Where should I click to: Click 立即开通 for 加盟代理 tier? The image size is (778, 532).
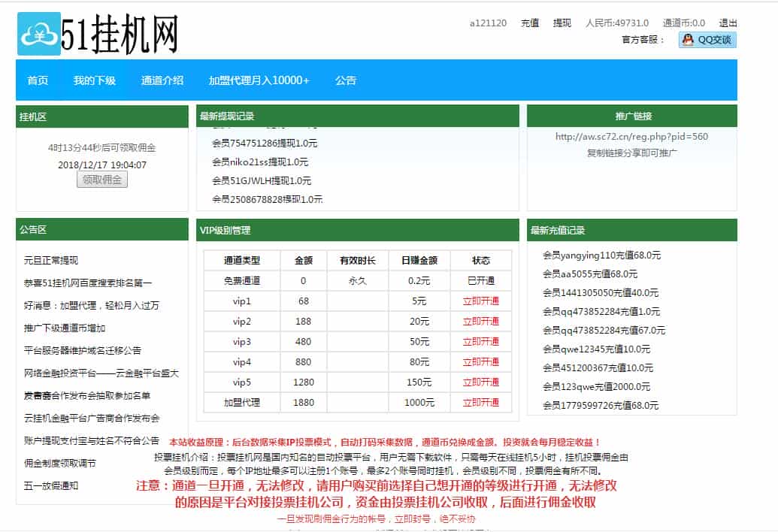[x=480, y=402]
